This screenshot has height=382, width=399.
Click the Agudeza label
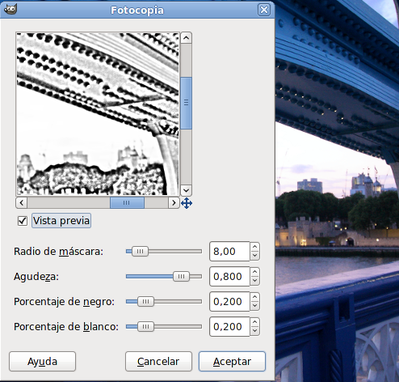[36, 277]
